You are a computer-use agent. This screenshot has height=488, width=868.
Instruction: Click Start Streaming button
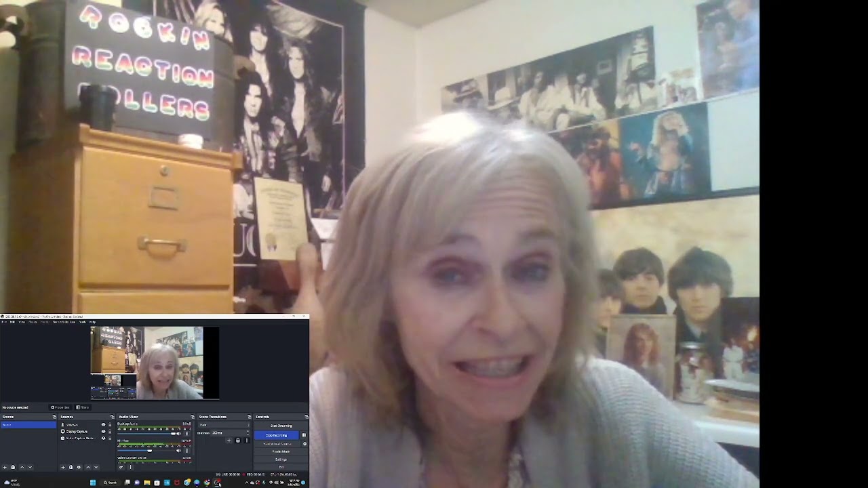click(x=281, y=426)
